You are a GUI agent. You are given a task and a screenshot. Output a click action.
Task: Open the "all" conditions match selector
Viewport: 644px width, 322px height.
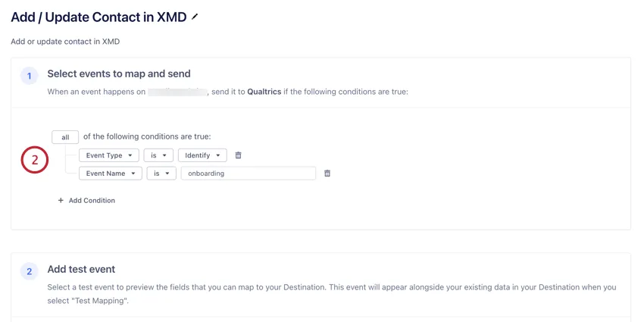coord(65,137)
